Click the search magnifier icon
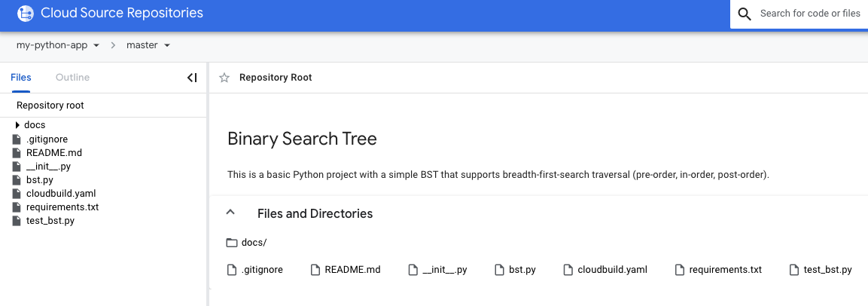This screenshot has height=306, width=868. (x=745, y=14)
